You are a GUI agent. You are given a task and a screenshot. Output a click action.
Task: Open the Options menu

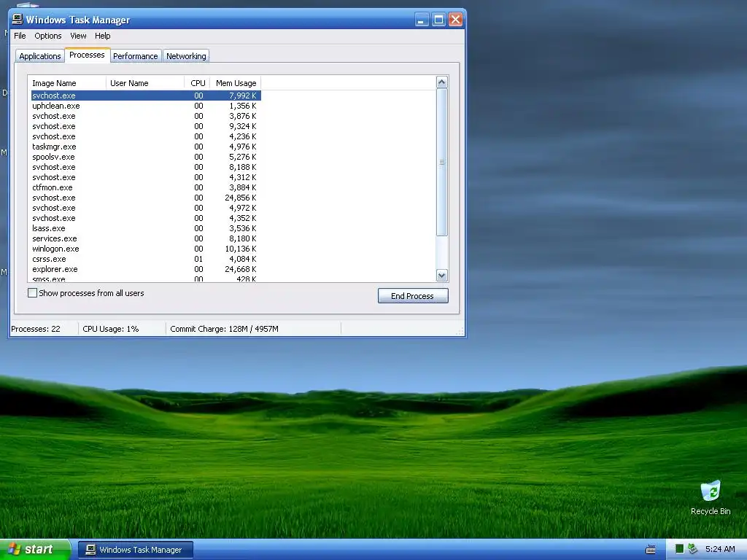point(47,36)
